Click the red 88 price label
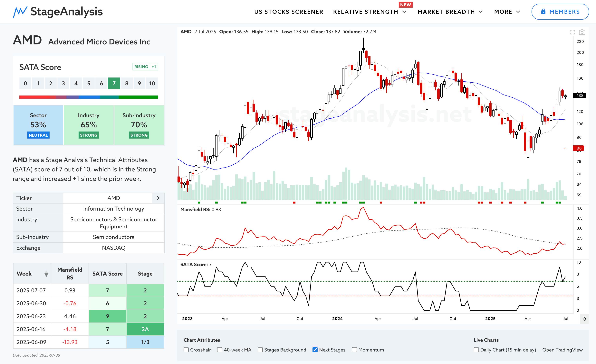This screenshot has height=364, width=596. click(579, 148)
